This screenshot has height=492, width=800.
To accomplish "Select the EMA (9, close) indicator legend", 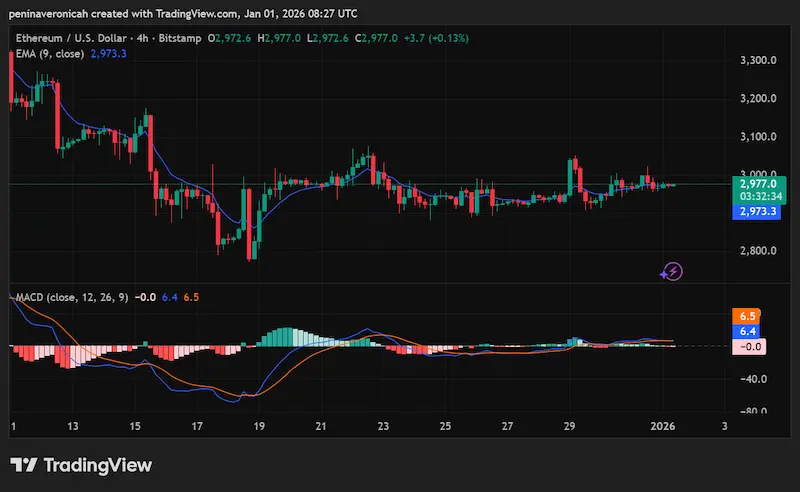I will (x=49, y=53).
